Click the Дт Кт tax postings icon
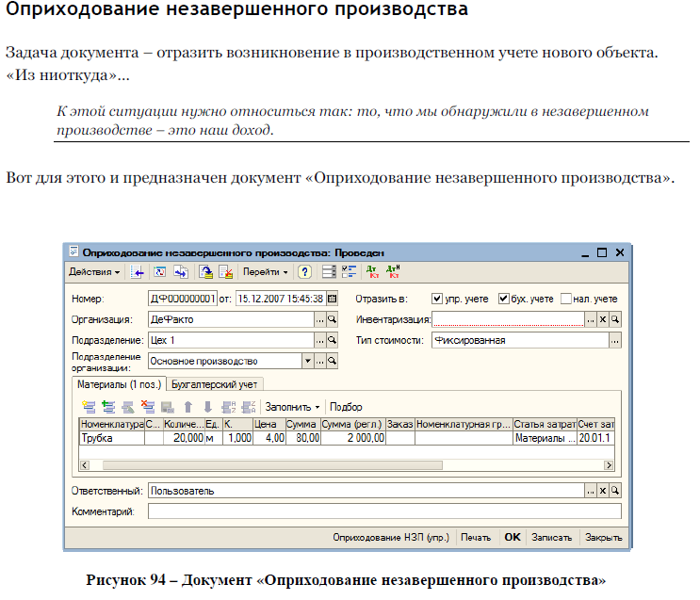700x600 pixels. (x=393, y=272)
